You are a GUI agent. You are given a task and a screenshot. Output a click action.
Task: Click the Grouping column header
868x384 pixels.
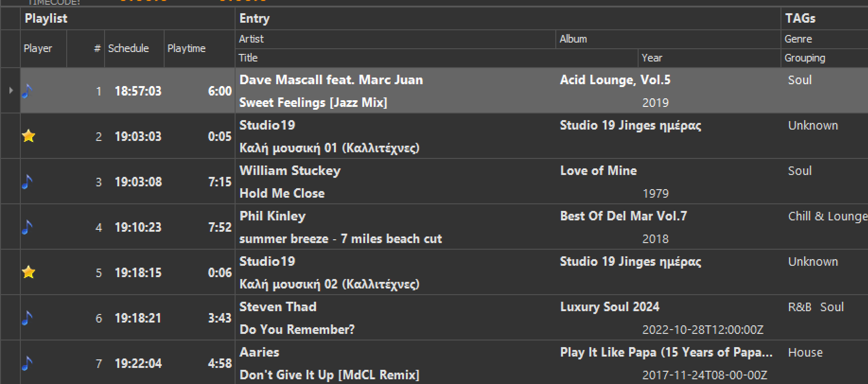point(805,58)
